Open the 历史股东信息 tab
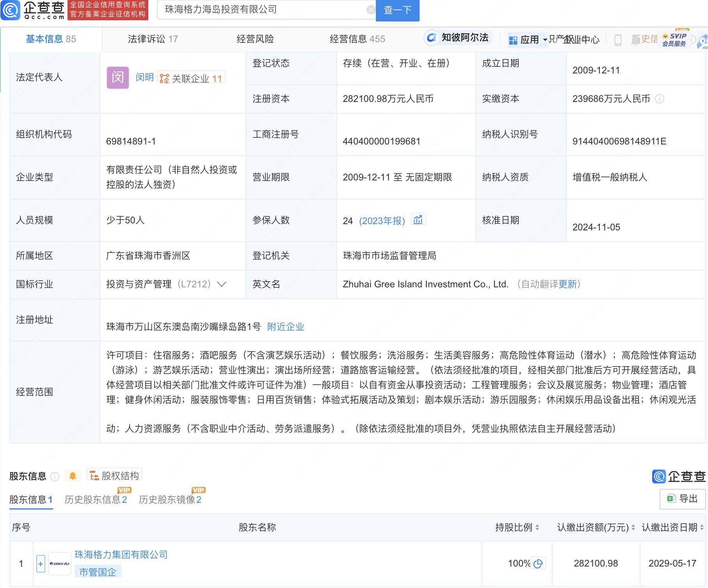The height and width of the screenshot is (588, 708). click(x=95, y=499)
